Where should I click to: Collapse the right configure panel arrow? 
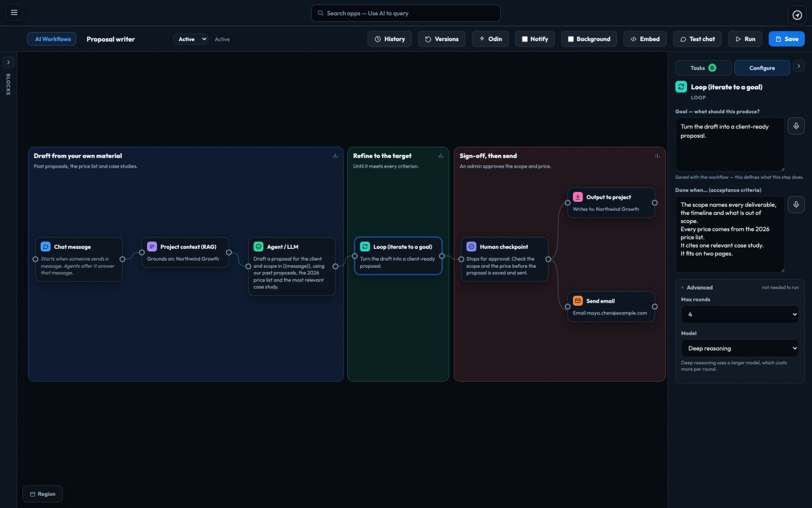(x=799, y=66)
